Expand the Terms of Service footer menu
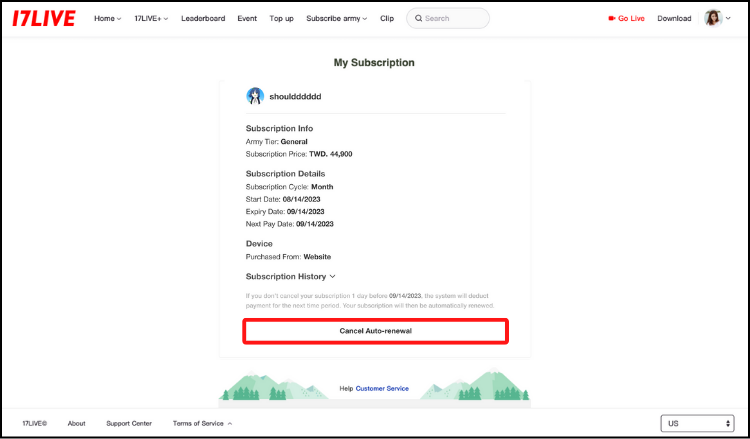 point(202,423)
